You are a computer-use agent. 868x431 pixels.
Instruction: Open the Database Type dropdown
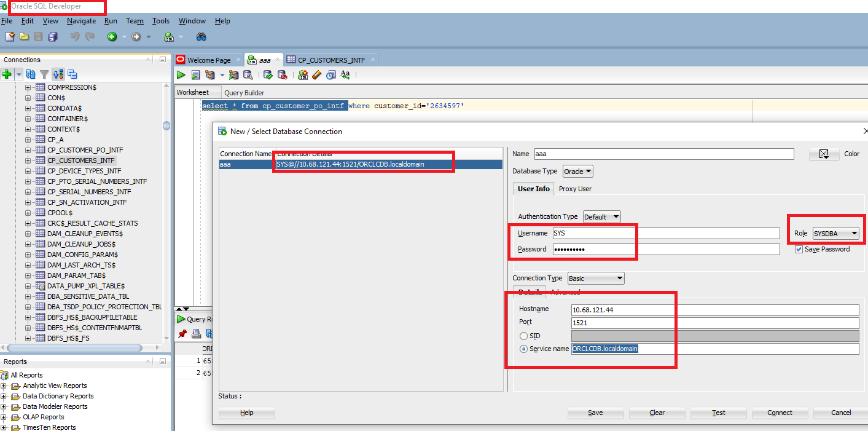point(577,172)
